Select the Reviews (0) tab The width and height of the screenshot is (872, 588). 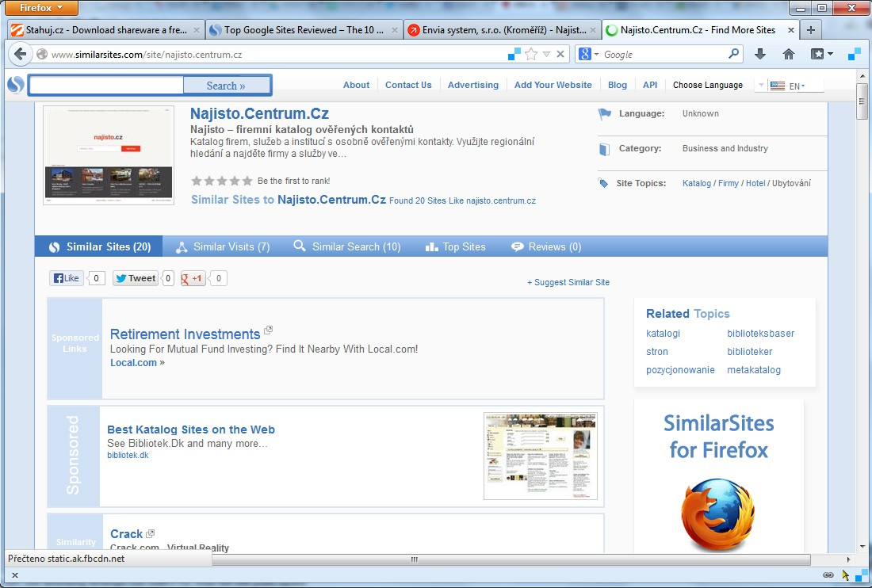tap(546, 246)
